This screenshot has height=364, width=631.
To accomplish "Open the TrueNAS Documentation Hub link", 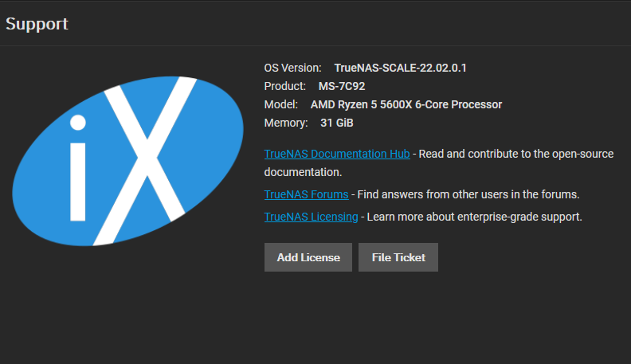I will [x=337, y=154].
